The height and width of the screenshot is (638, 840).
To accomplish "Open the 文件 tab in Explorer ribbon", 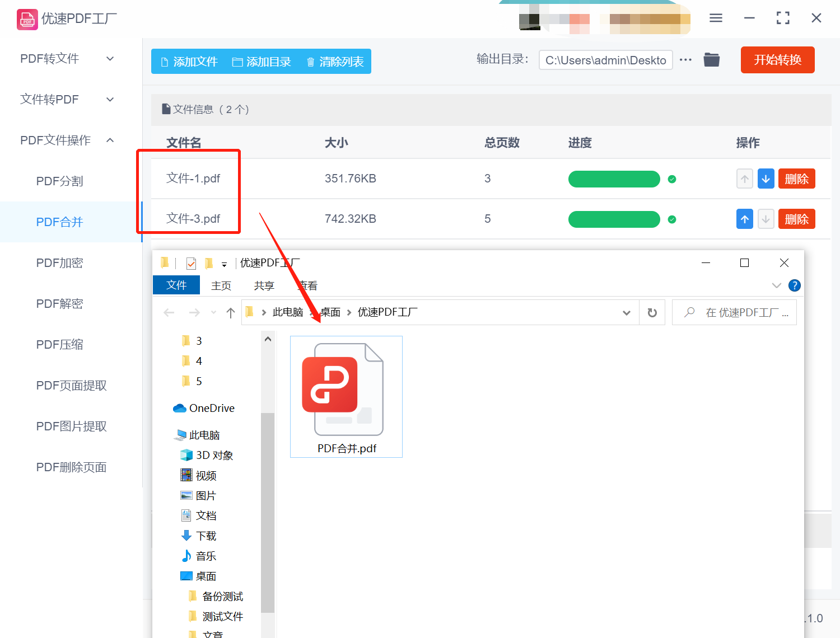I will click(176, 285).
